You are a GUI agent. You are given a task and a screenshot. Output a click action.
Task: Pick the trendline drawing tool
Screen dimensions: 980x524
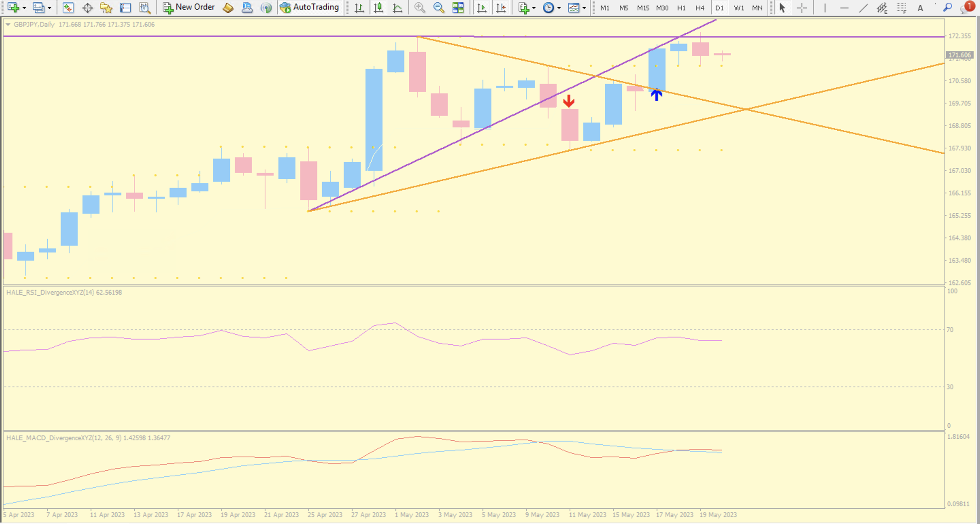[863, 7]
